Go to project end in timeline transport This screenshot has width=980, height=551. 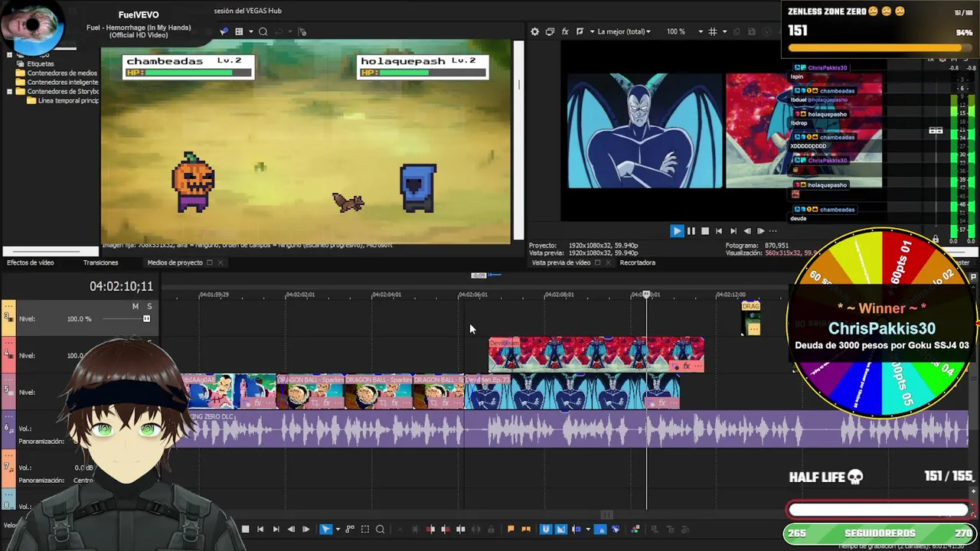click(276, 529)
